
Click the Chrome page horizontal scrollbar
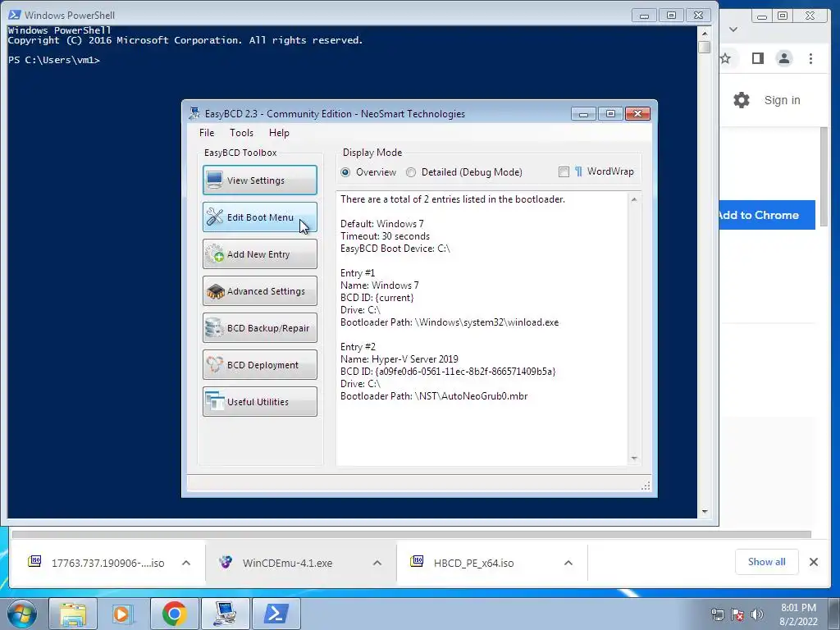pyautogui.click(x=412, y=534)
